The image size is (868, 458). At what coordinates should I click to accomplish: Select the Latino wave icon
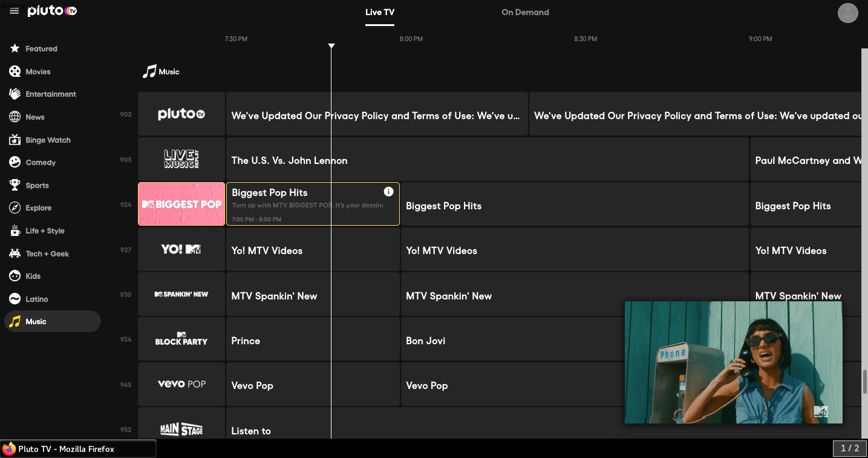click(15, 299)
